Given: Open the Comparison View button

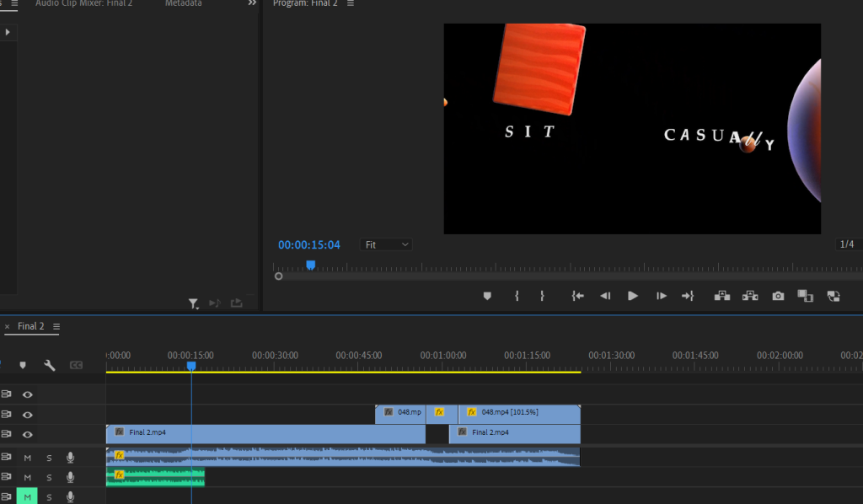Looking at the screenshot, I should [x=805, y=296].
